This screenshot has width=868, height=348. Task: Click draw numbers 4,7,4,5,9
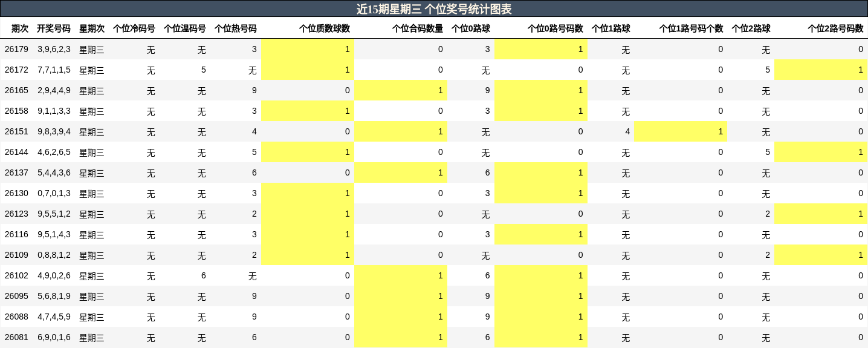point(54,317)
